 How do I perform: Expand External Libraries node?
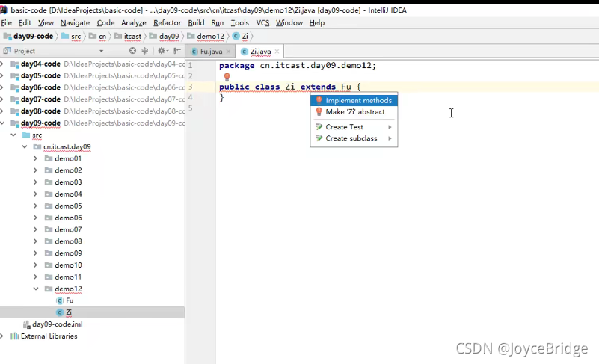(x=2, y=336)
